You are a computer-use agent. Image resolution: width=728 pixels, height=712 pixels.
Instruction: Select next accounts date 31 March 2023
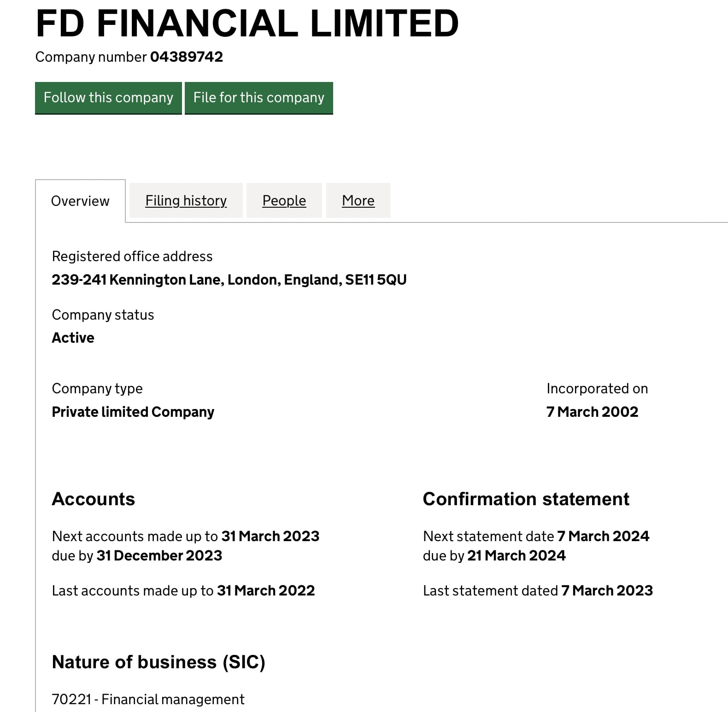pyautogui.click(x=270, y=536)
